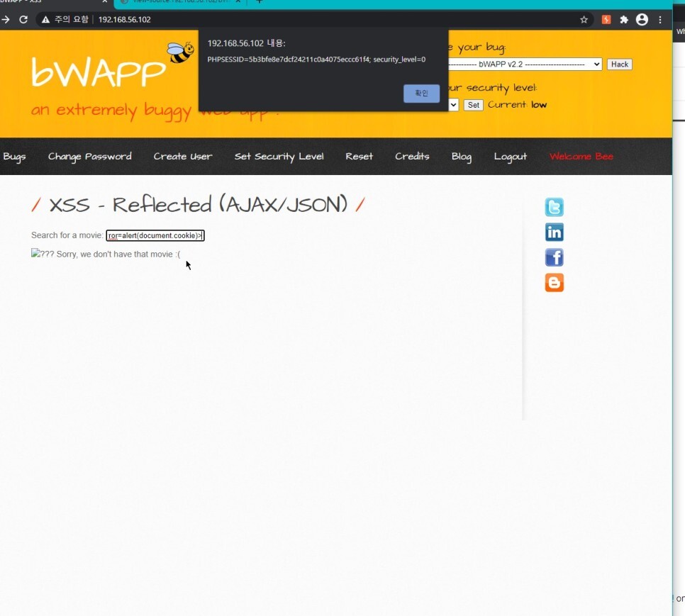The height and width of the screenshot is (616, 685).
Task: Click the Blogger icon in sidebar
Action: [x=554, y=282]
